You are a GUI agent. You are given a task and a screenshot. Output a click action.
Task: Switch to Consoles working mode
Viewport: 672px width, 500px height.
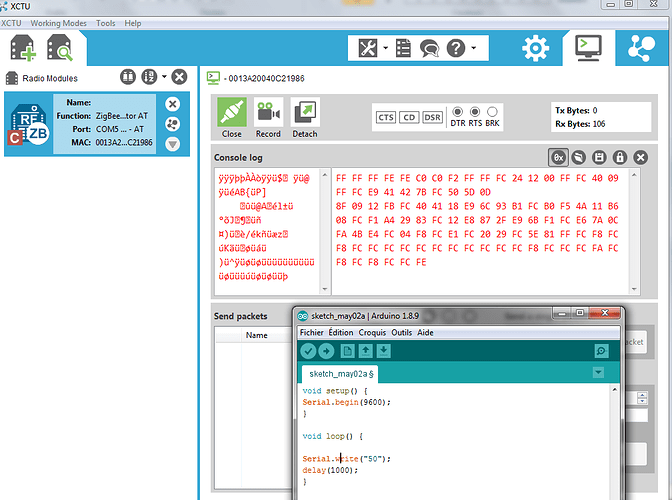(588, 48)
